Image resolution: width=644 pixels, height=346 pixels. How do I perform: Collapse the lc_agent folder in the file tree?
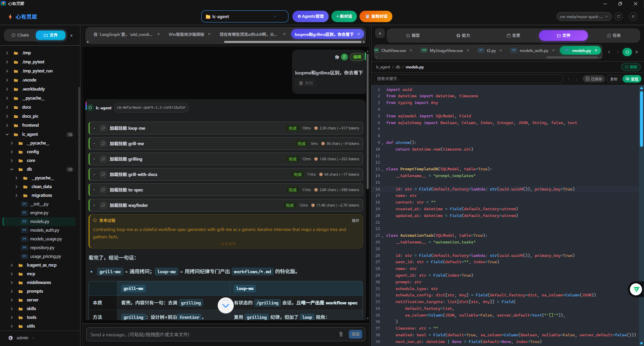[x=7, y=134]
